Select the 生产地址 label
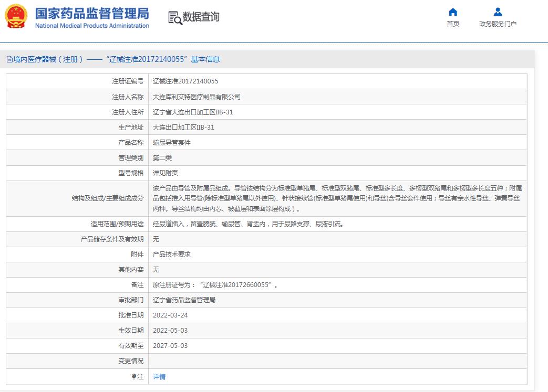This screenshot has width=548, height=392. tap(131, 128)
